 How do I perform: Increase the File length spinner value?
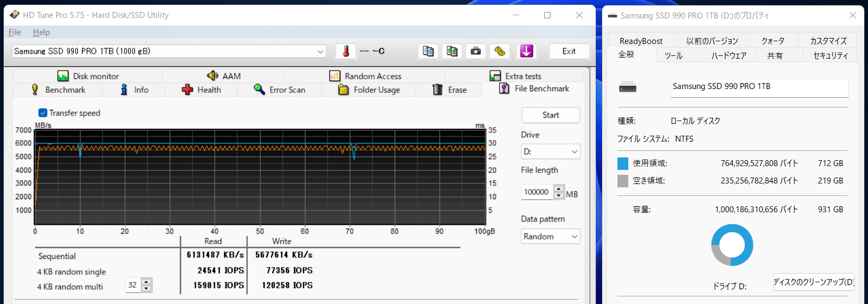[x=559, y=189]
